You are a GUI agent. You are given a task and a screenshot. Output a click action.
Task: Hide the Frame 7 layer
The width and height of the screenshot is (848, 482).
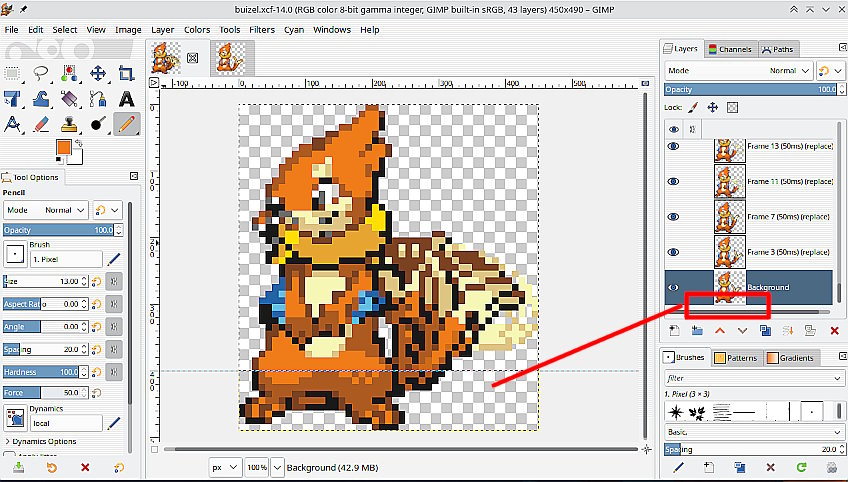click(673, 217)
